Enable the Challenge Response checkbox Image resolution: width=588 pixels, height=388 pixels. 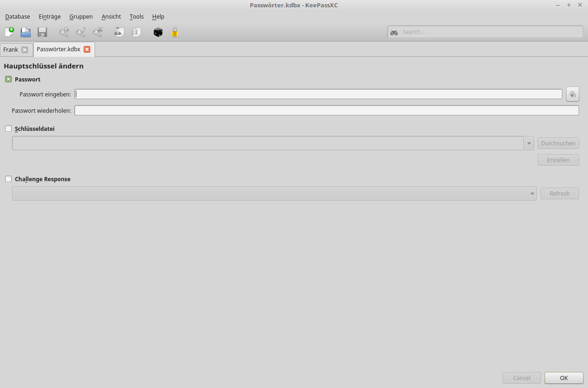click(x=8, y=179)
